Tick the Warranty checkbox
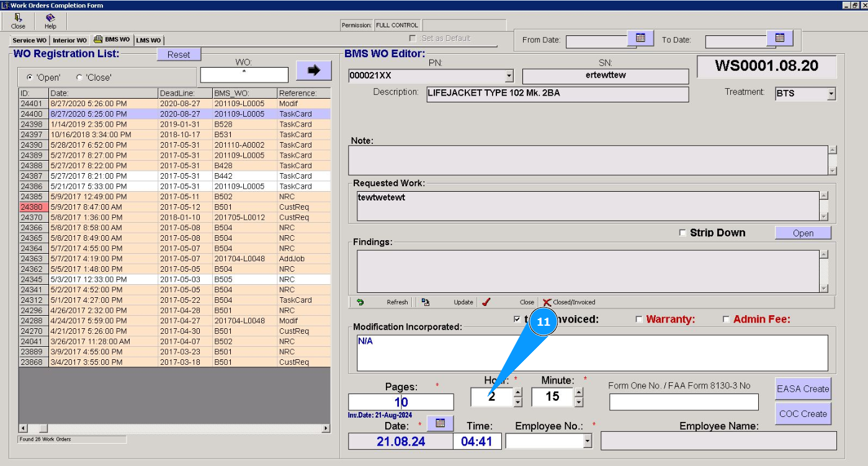The width and height of the screenshot is (868, 466). [639, 320]
